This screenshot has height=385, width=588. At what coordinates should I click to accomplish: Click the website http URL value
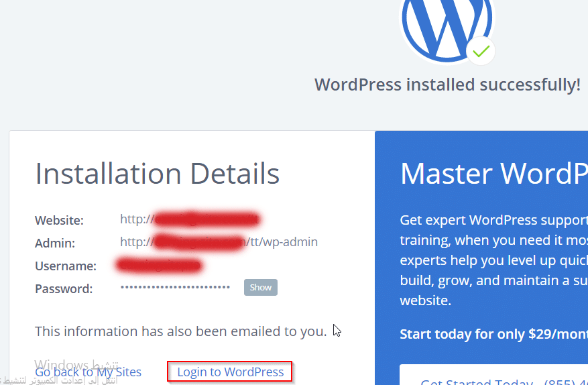(190, 219)
